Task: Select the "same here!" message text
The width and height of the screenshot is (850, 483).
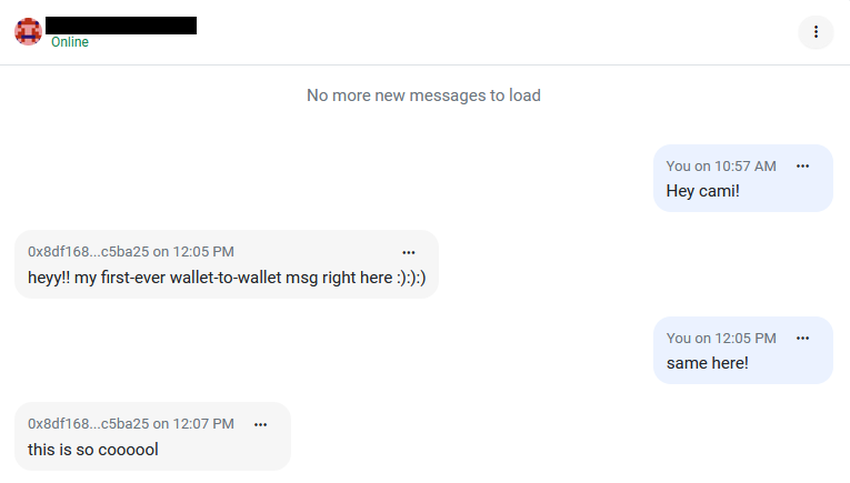Action: point(707,363)
